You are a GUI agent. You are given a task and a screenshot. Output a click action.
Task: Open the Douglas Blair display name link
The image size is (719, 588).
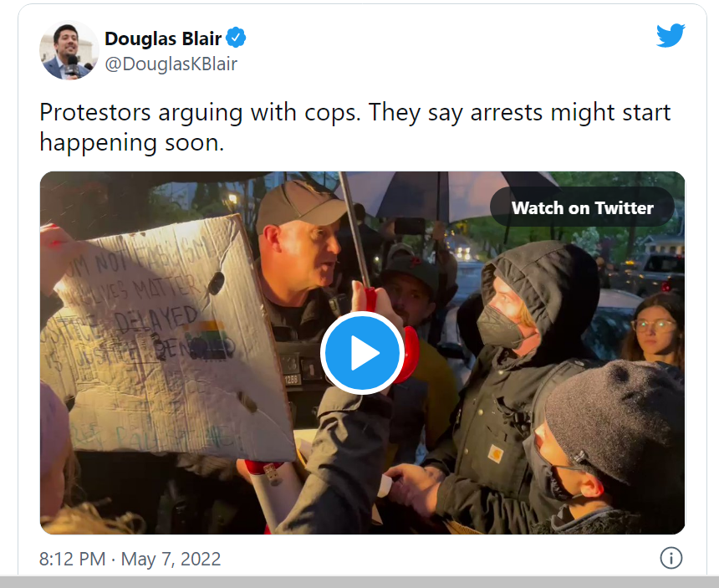pyautogui.click(x=163, y=38)
